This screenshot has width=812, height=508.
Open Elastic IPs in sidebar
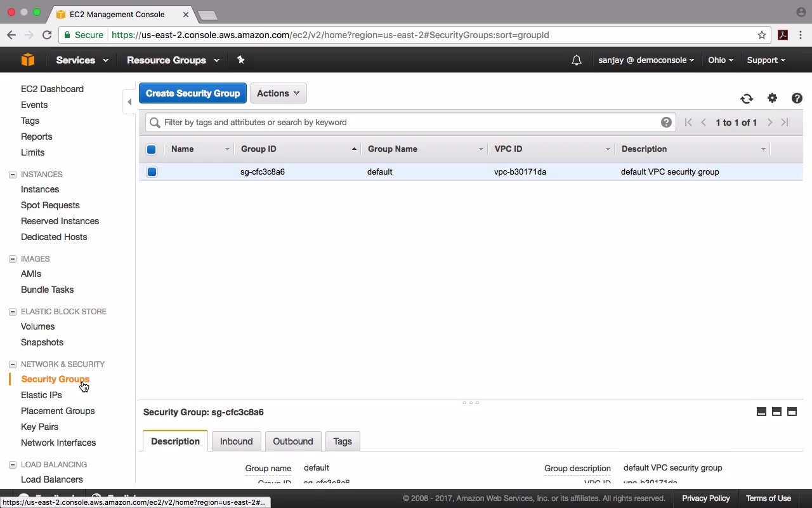[x=41, y=395]
